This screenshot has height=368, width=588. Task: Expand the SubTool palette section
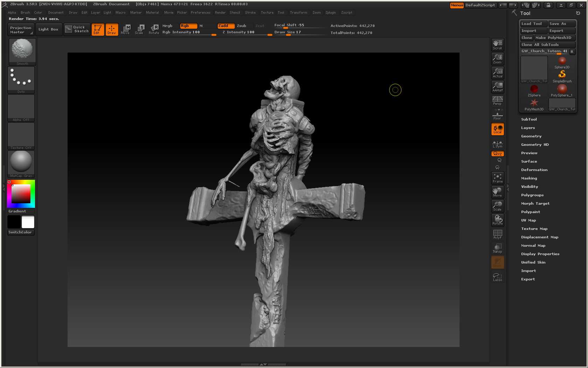[x=529, y=120]
